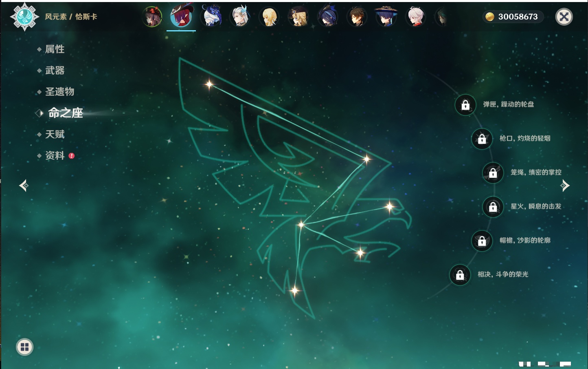The height and width of the screenshot is (369, 588).
Task: Open the locked constellation 弹匣, 躁动的轮盘
Action: coord(465,105)
